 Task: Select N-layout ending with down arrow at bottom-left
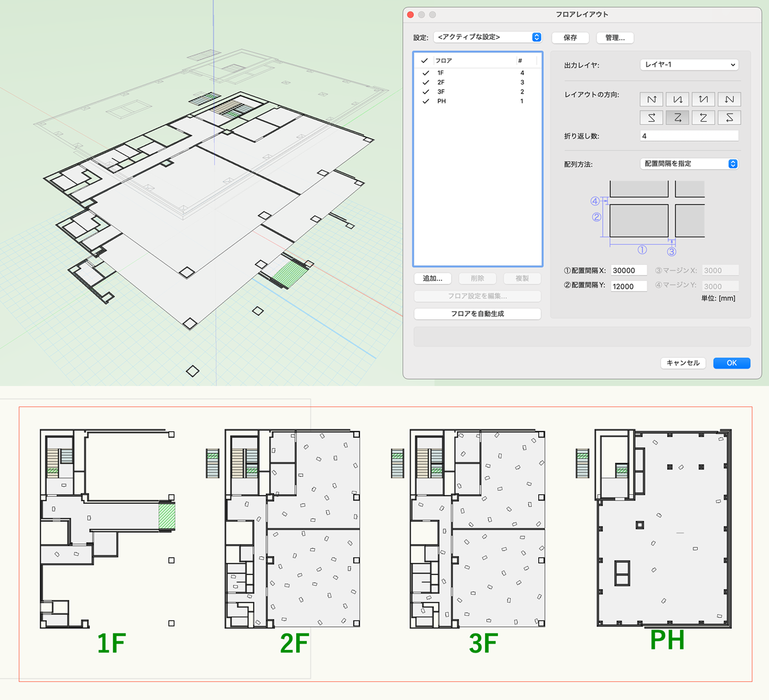tap(729, 99)
